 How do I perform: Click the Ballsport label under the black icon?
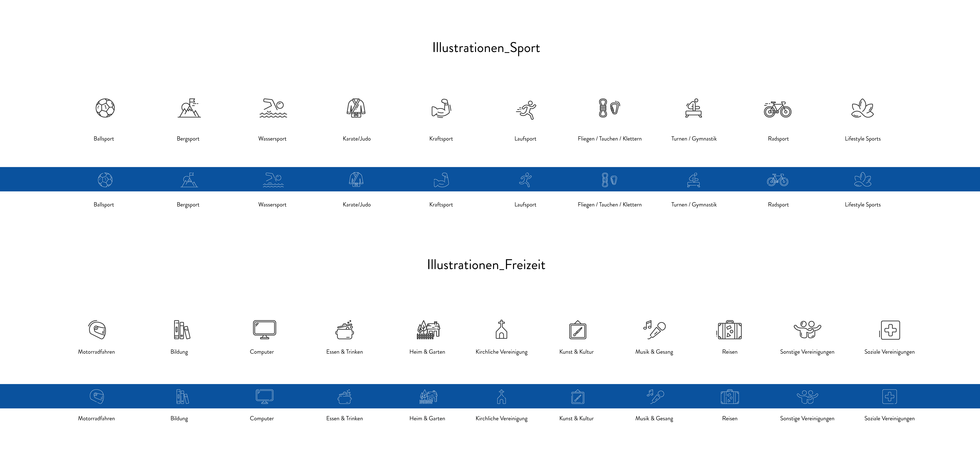pos(104,139)
